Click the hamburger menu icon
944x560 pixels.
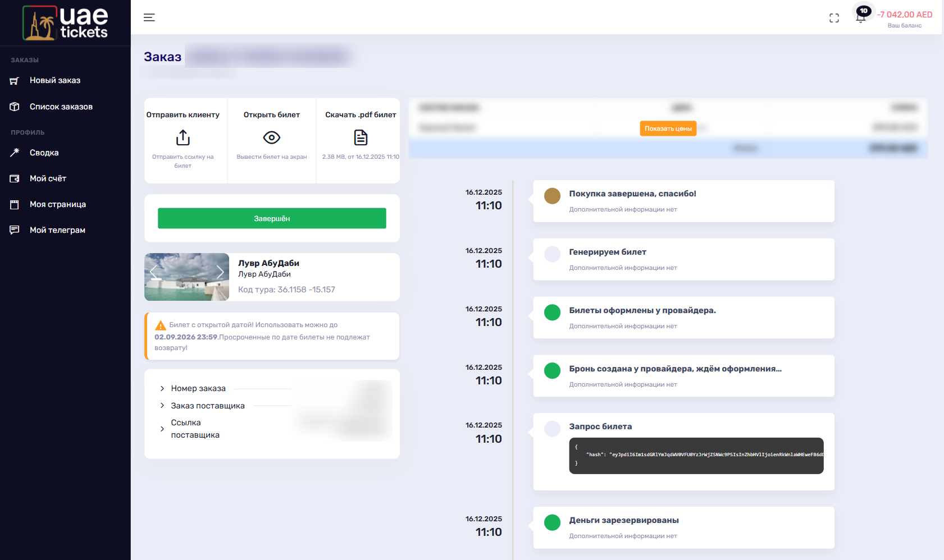(149, 17)
